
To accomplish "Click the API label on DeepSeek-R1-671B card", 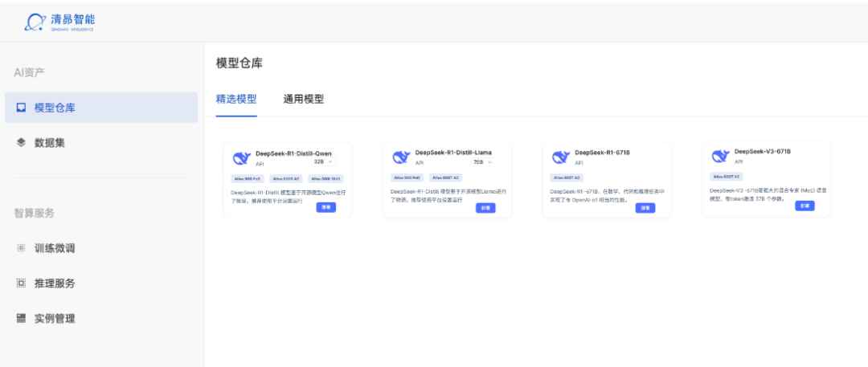I will pyautogui.click(x=579, y=163).
